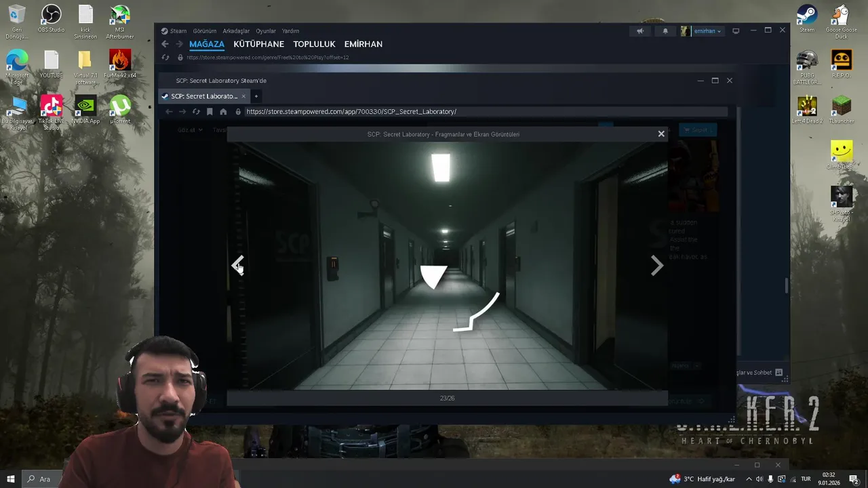
Task: Launch TLauncher Minecraft shortcut
Action: tap(842, 110)
